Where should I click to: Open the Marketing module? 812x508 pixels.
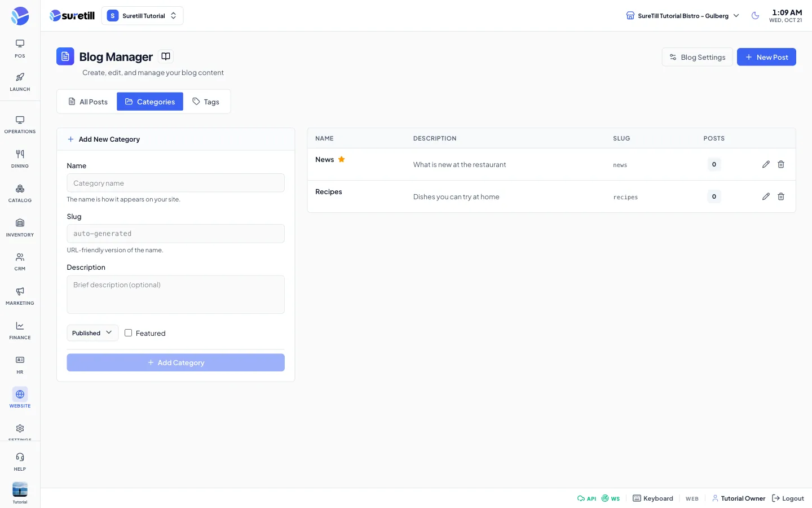click(x=20, y=296)
